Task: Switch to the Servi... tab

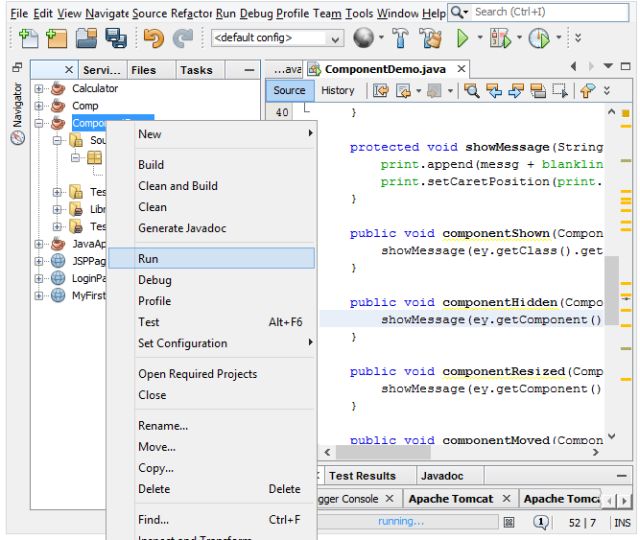Action: point(102,70)
